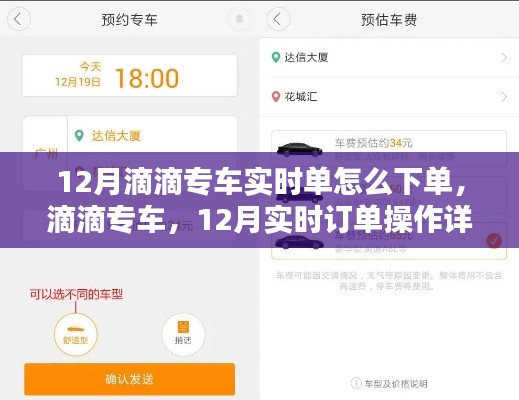Expand the 达信大厦 pickup chevron
The image size is (519, 400).
click(504, 58)
